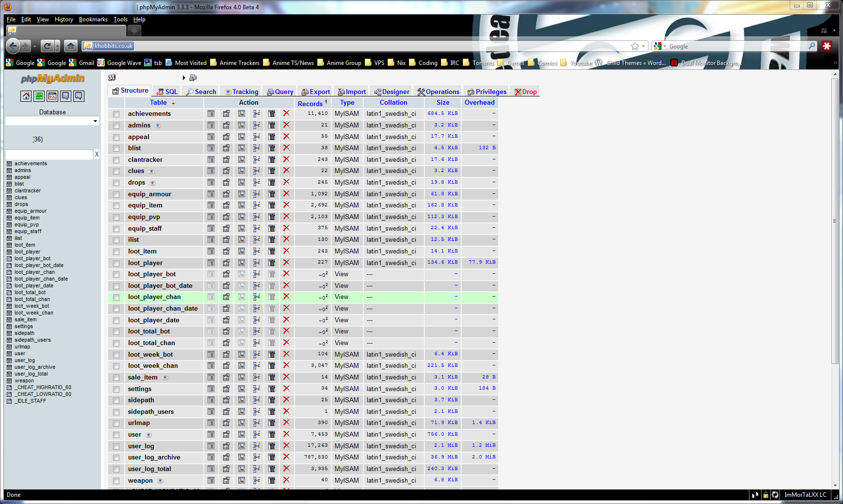Screen dimensions: 843x504
Task: Click Insert icon for loot_item row
Action: tap(257, 251)
